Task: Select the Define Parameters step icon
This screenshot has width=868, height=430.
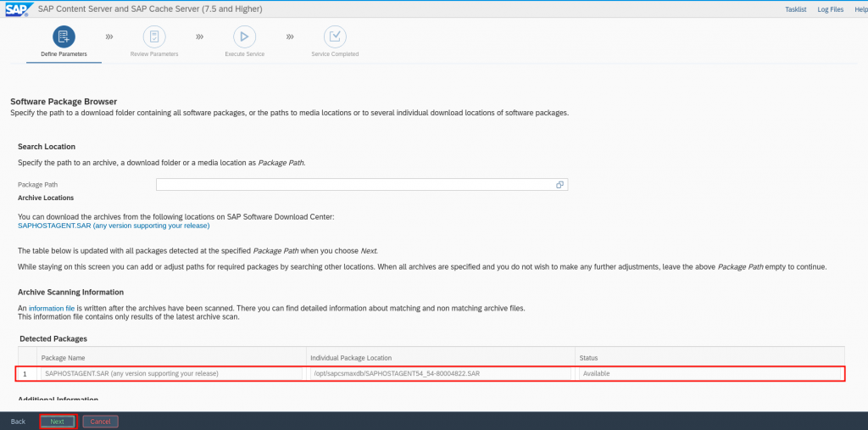Action: [x=64, y=36]
